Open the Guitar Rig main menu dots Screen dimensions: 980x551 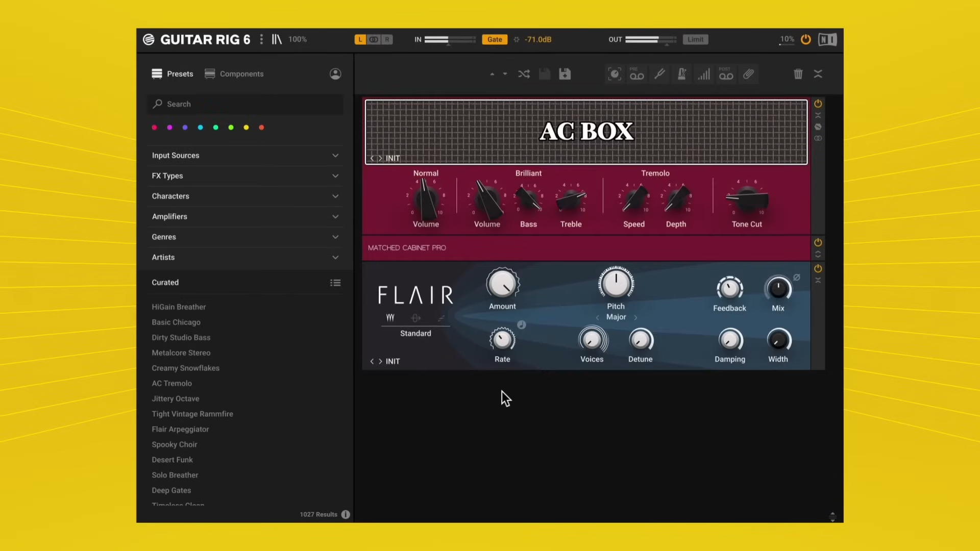(x=261, y=39)
